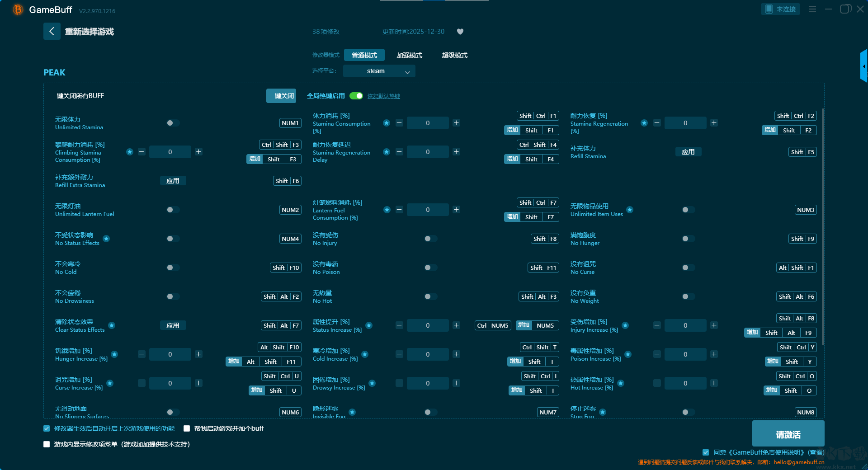868x470 pixels.
Task: Click the star icon for Unlimited Item Uses
Action: tap(630, 210)
